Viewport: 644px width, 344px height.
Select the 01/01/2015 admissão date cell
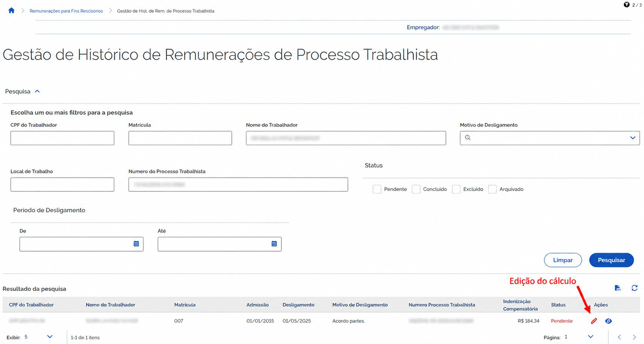(260, 321)
